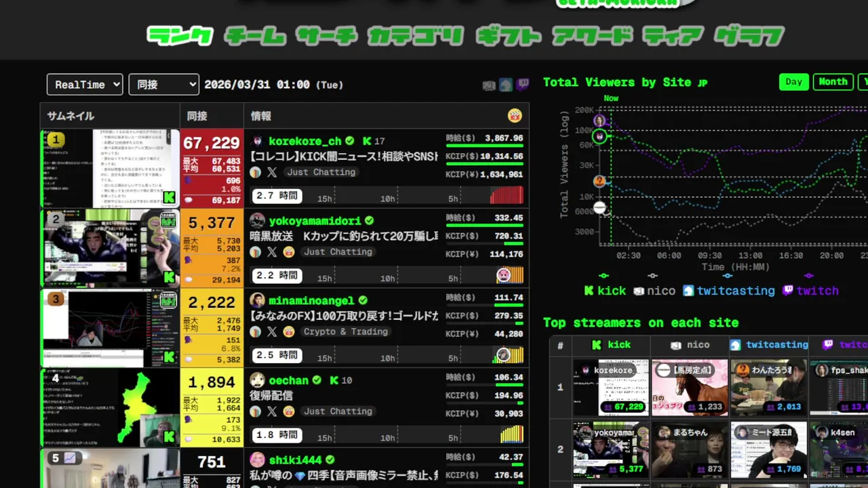
Task: Open the グラフ tab
Action: [x=749, y=35]
